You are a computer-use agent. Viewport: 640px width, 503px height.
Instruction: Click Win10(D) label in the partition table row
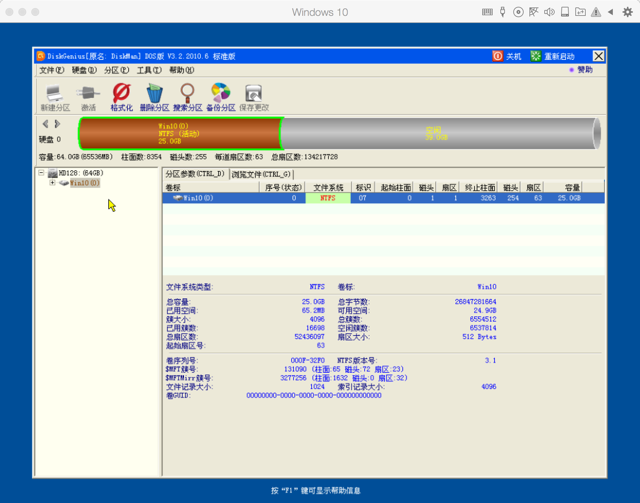198,198
